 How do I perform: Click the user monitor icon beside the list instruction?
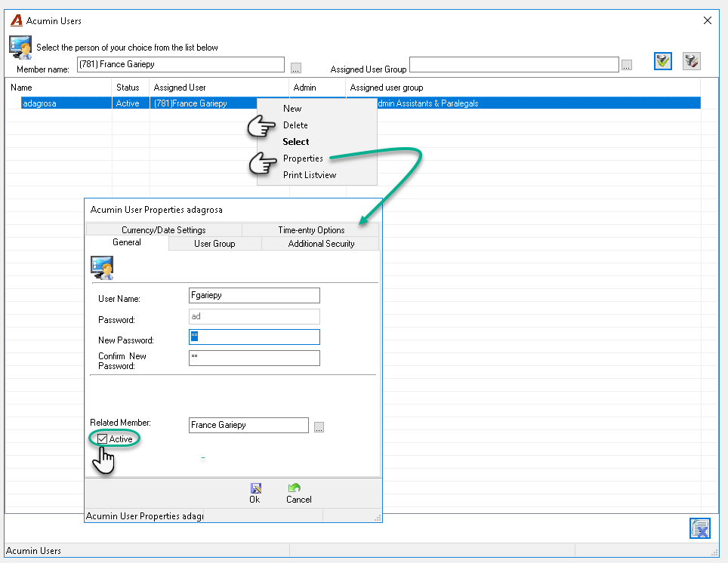20,48
